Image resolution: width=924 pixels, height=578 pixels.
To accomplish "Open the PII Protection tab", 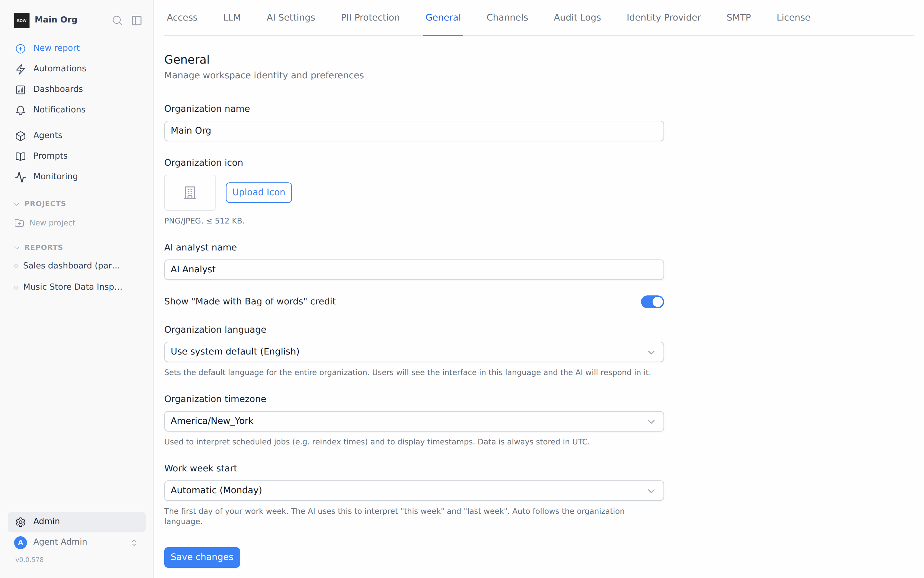I will point(370,18).
